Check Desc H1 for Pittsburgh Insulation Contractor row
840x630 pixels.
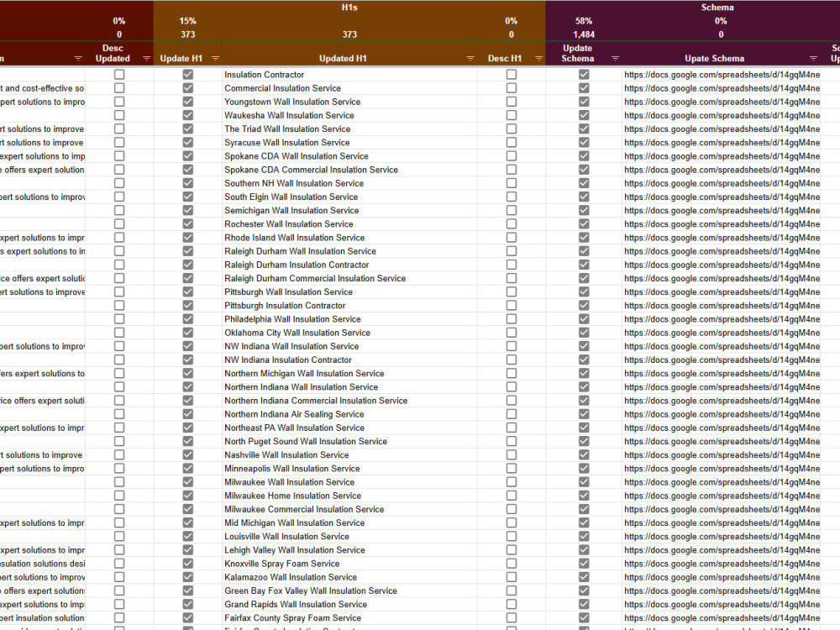point(512,306)
